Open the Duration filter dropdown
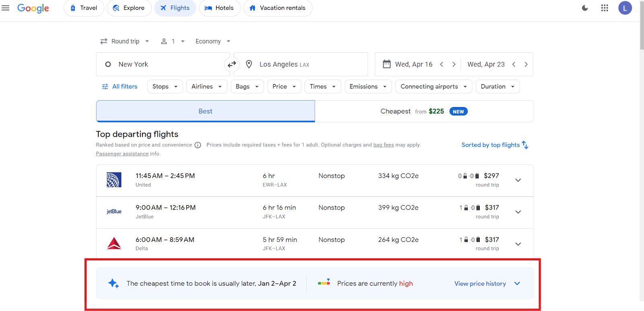This screenshot has height=311, width=644. (497, 87)
